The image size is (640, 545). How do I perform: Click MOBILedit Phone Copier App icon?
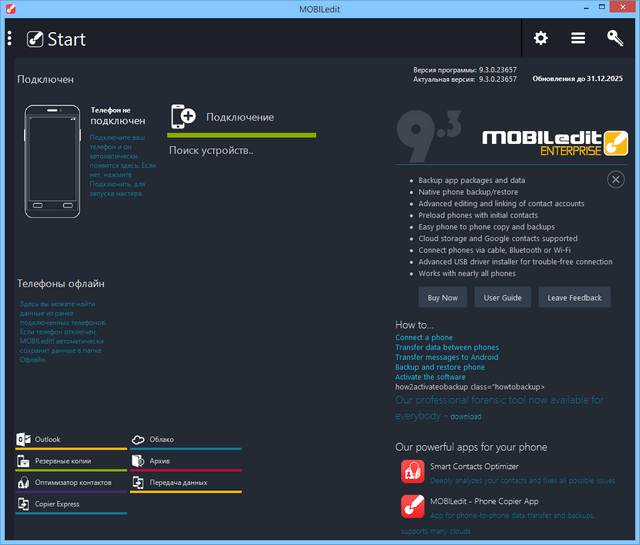[x=413, y=506]
